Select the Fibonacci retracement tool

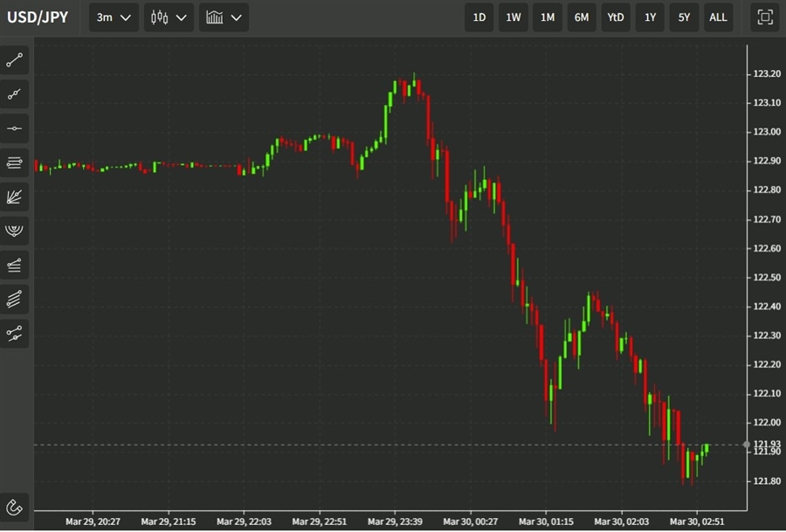14,265
